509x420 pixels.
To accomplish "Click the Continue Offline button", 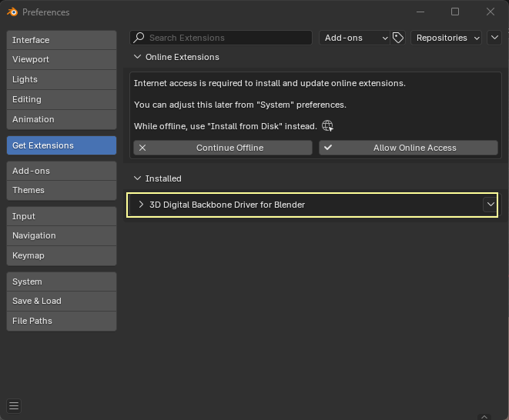I will (x=223, y=148).
